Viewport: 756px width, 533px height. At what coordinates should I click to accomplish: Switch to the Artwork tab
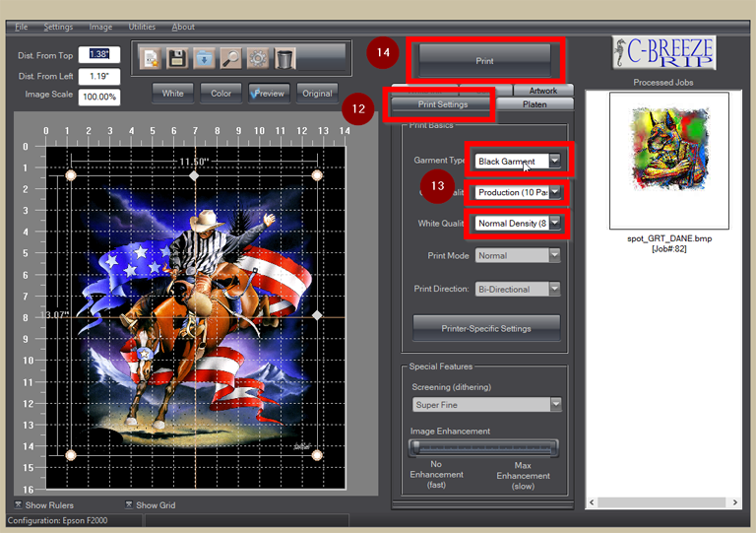tap(543, 91)
